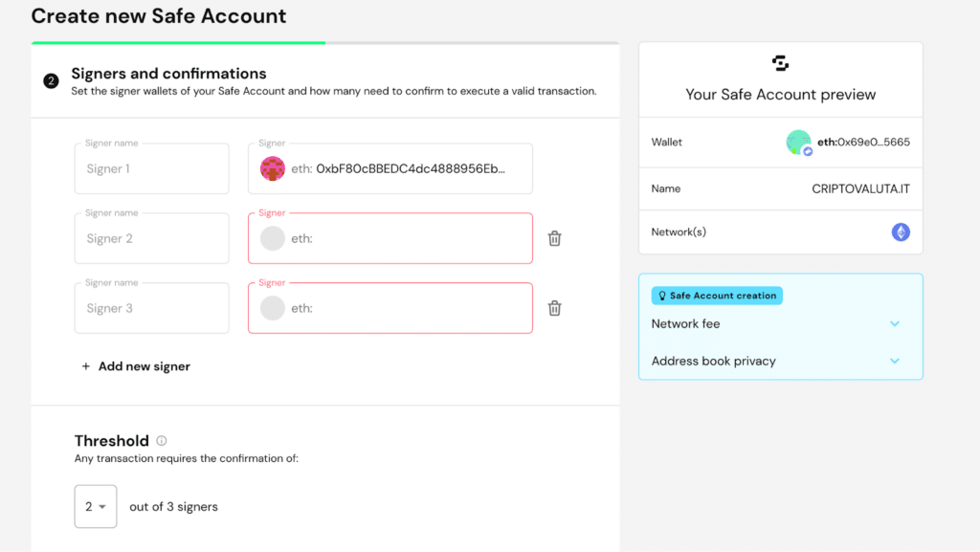This screenshot has width=980, height=552.
Task: Click the empty Signer 2 address field
Action: point(390,238)
